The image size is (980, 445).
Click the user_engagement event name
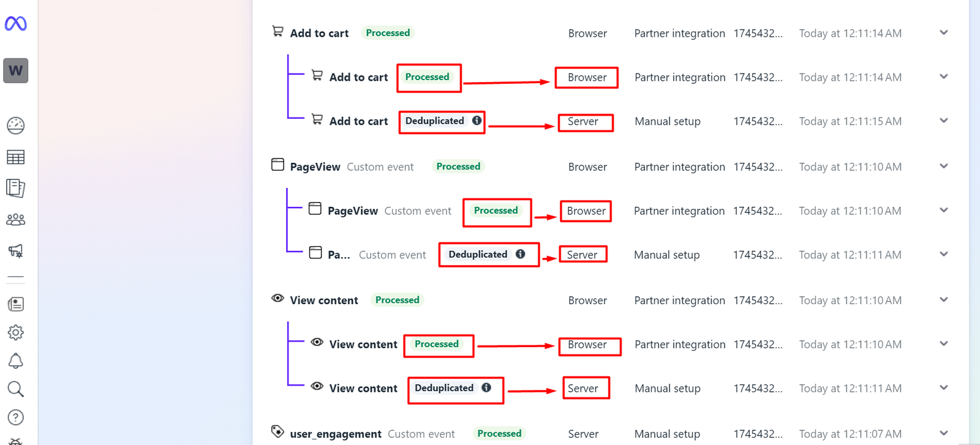click(336, 434)
